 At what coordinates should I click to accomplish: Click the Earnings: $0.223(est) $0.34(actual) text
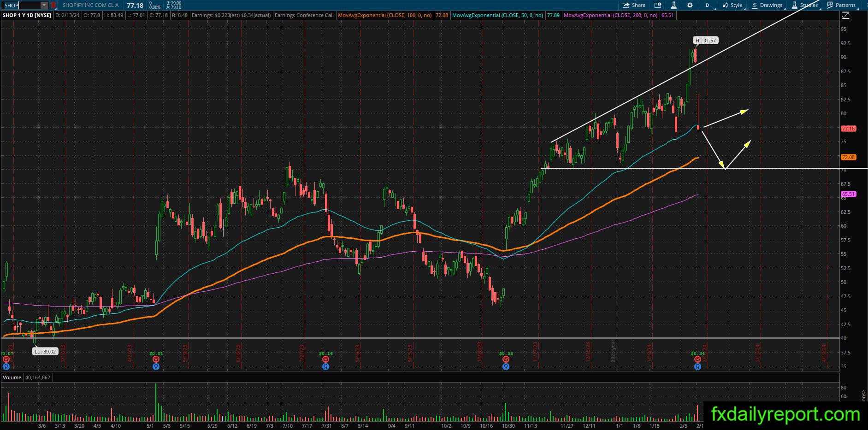[x=231, y=15]
